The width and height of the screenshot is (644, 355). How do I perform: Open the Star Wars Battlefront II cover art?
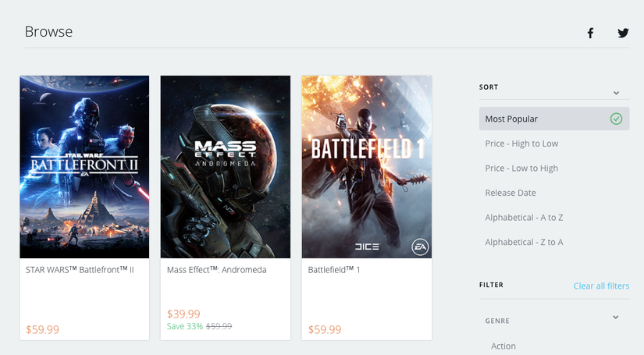[84, 166]
